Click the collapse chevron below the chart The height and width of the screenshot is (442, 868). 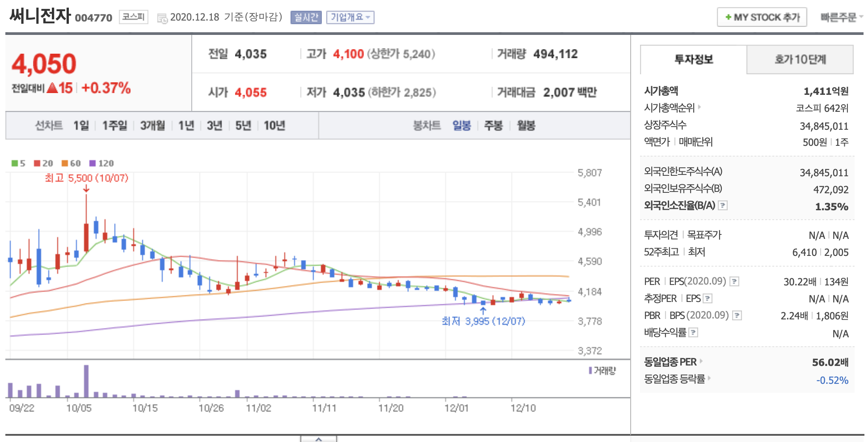[319, 439]
